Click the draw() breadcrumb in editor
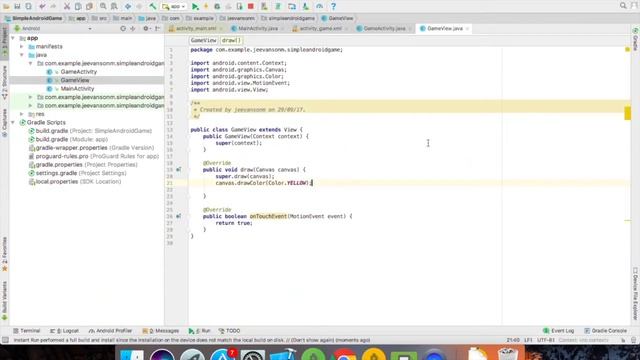The height and width of the screenshot is (360, 640). (231, 40)
